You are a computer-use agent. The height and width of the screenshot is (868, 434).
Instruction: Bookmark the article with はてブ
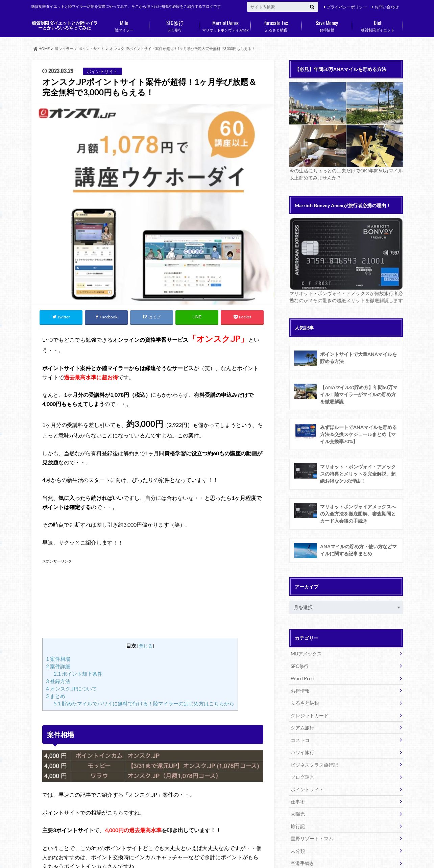tap(151, 317)
